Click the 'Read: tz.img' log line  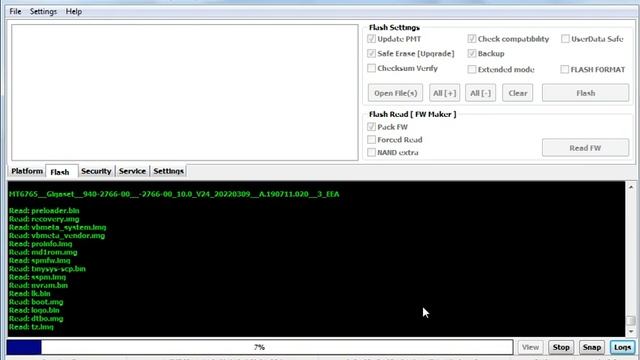[31, 327]
